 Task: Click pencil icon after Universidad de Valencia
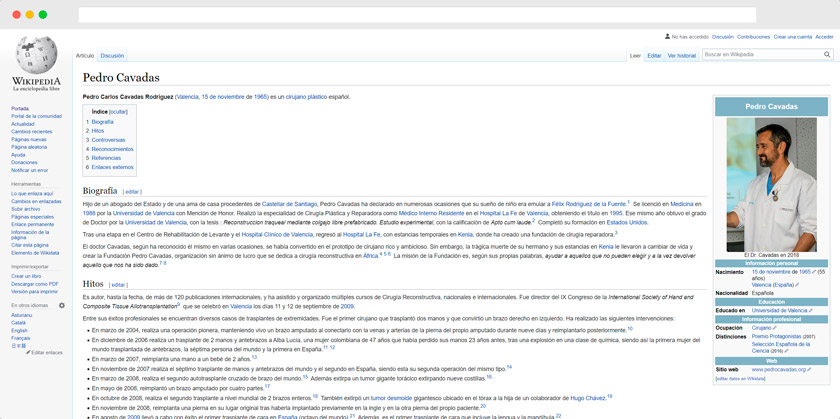coord(811,311)
